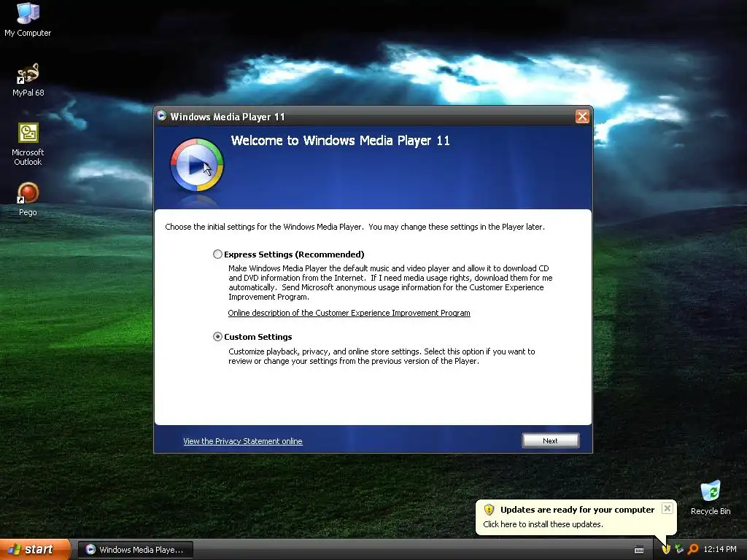This screenshot has height=560, width=747.
Task: Close the Windows Media Player 11 dialog
Action: click(x=582, y=116)
